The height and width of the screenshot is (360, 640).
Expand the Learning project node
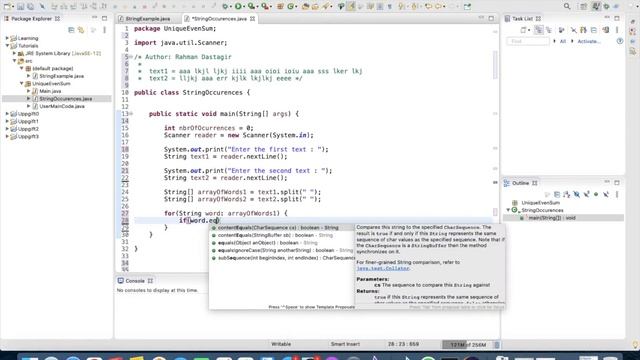[x=7, y=38]
